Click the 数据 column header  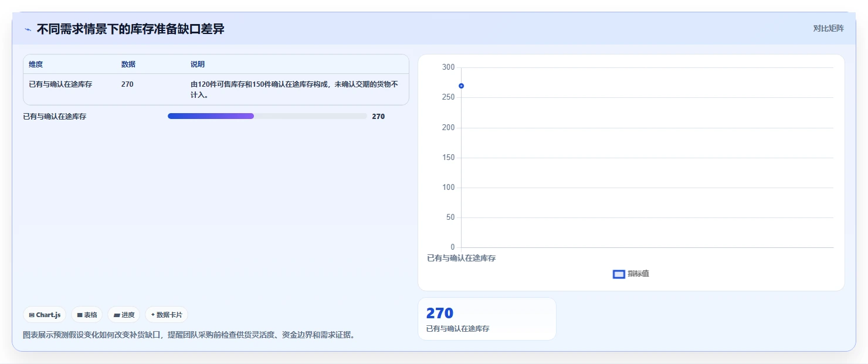(x=128, y=64)
